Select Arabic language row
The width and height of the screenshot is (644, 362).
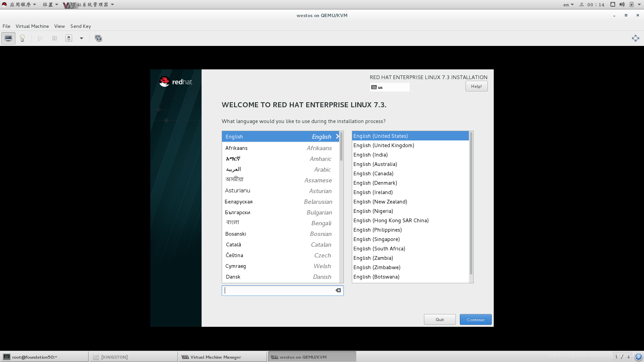point(280,169)
